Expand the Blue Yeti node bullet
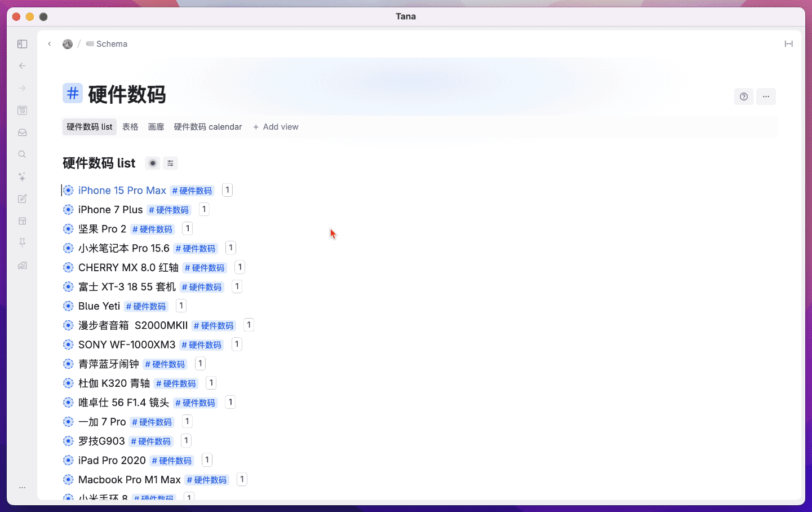 point(68,306)
